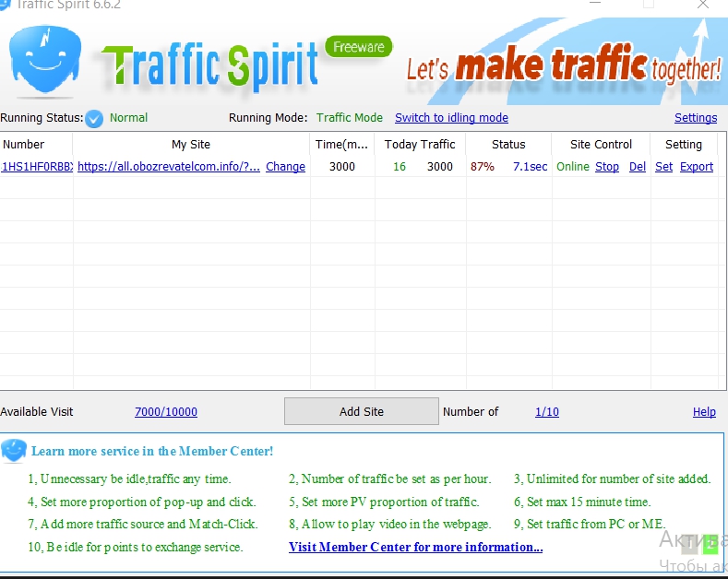Click the blue Running Status checkmark icon
This screenshot has width=728, height=579.
click(94, 118)
